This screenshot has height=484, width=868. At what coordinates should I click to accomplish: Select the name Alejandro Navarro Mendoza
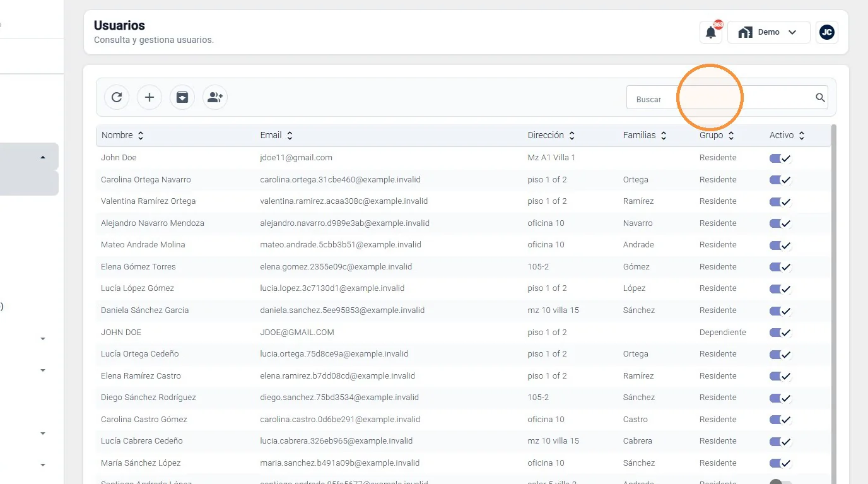pos(153,223)
